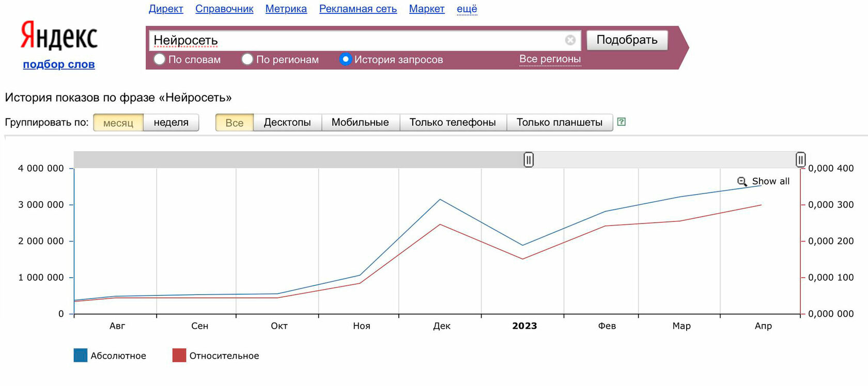Open the green help question mark icon
Image resolution: width=868 pixels, height=386 pixels.
coord(622,122)
